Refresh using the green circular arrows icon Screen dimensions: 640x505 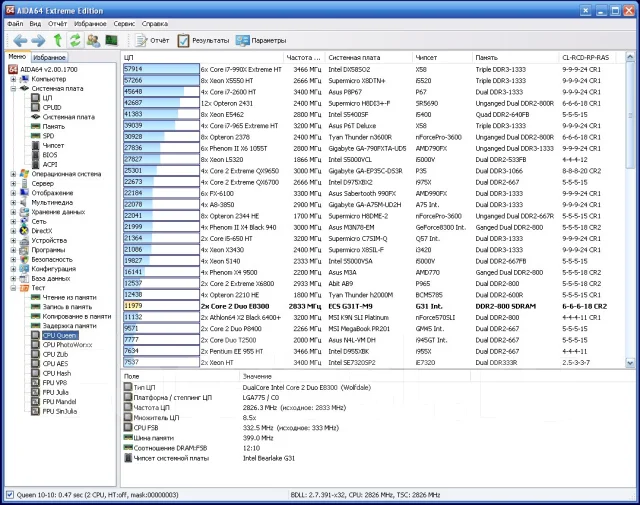click(x=75, y=40)
